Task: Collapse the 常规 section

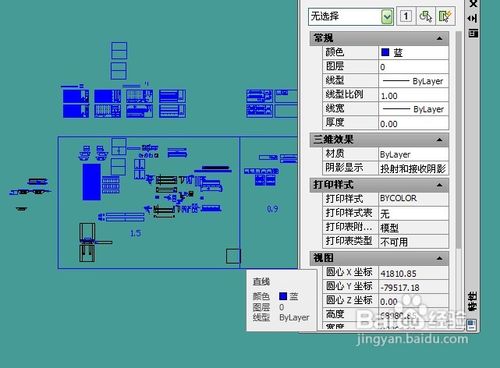Action: [440, 38]
